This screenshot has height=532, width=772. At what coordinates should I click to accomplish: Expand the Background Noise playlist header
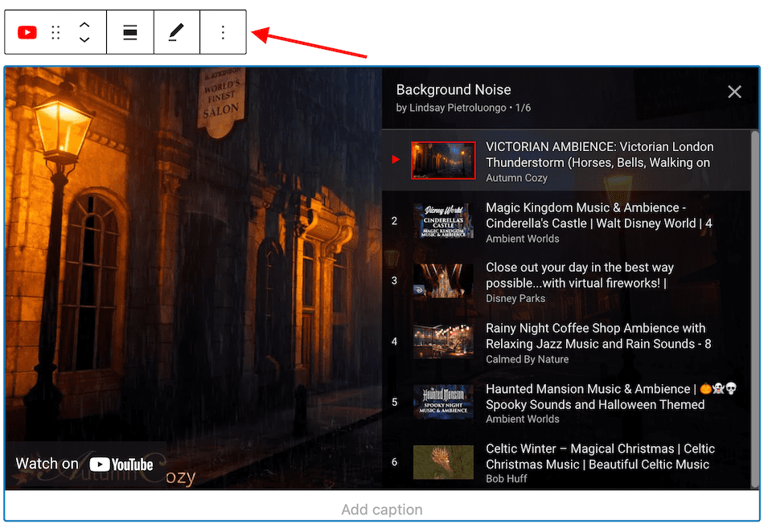[x=454, y=89]
